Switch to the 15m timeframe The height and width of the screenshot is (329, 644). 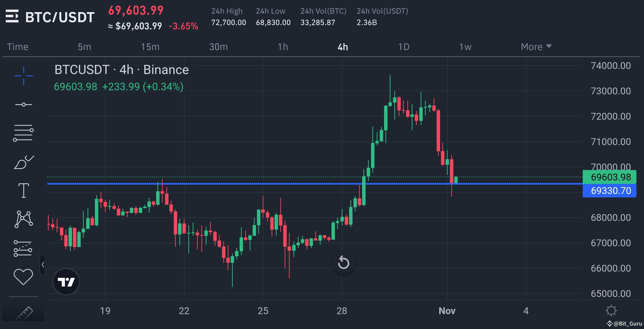(150, 47)
